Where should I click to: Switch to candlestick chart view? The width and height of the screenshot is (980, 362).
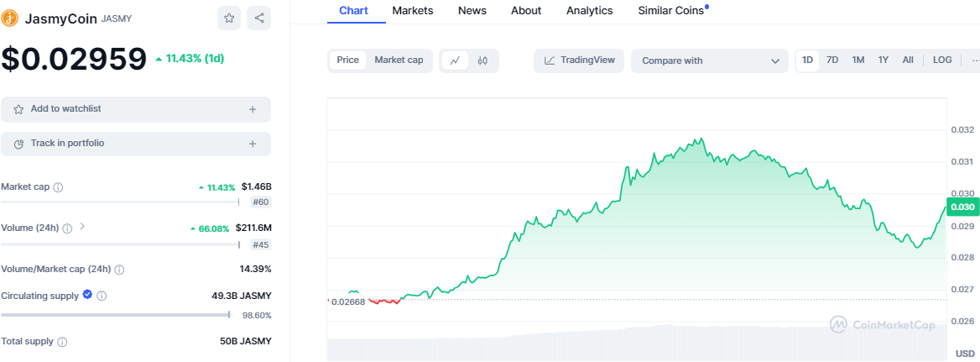click(x=482, y=60)
